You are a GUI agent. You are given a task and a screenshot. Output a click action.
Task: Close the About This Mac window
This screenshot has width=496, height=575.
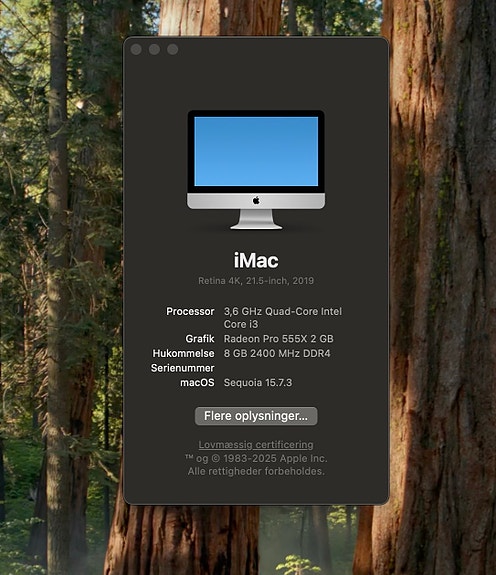click(136, 49)
